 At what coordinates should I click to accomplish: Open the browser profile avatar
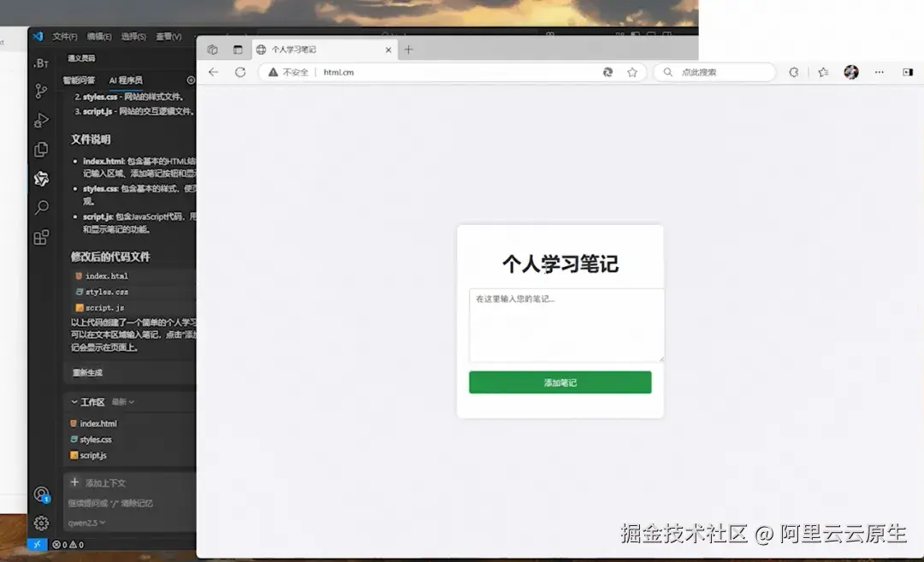(851, 72)
